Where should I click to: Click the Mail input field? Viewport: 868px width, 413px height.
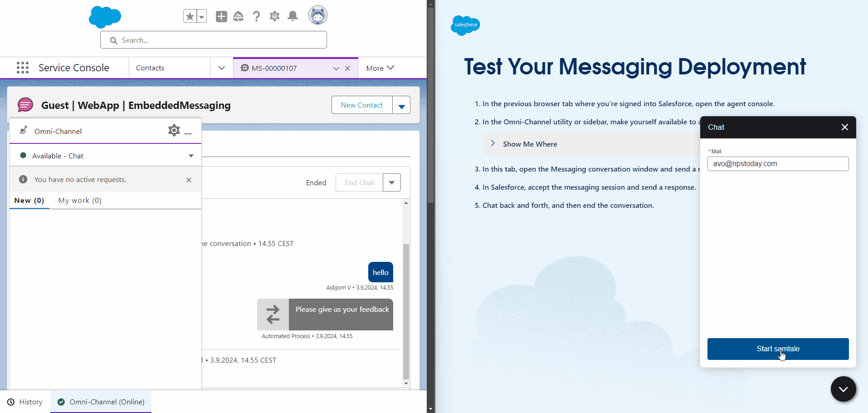coord(778,164)
